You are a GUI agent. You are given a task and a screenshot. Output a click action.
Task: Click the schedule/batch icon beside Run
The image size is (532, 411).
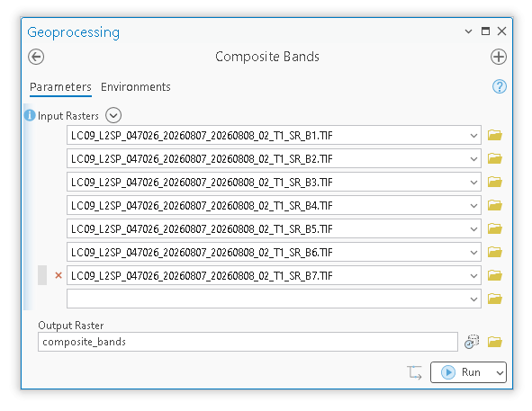click(x=414, y=372)
